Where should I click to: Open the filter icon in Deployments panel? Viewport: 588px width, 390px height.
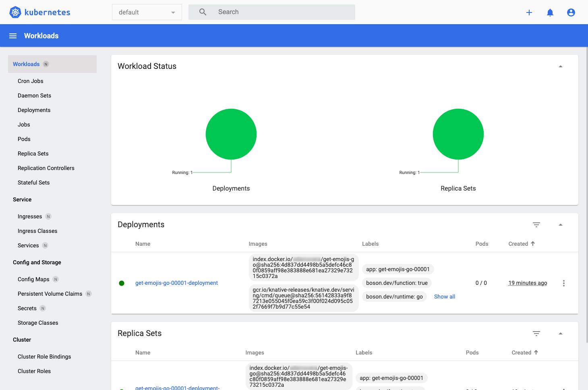coord(536,225)
